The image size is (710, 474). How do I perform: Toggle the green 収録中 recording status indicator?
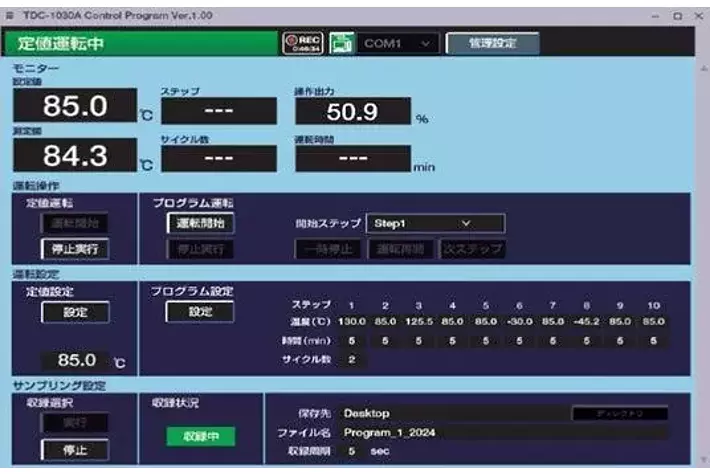click(201, 436)
